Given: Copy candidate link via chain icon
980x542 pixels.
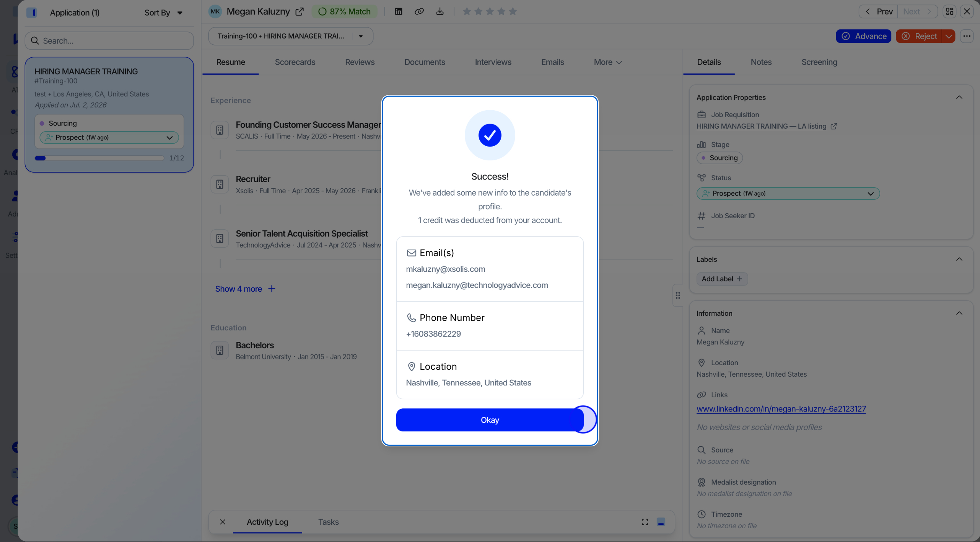Looking at the screenshot, I should 419,11.
